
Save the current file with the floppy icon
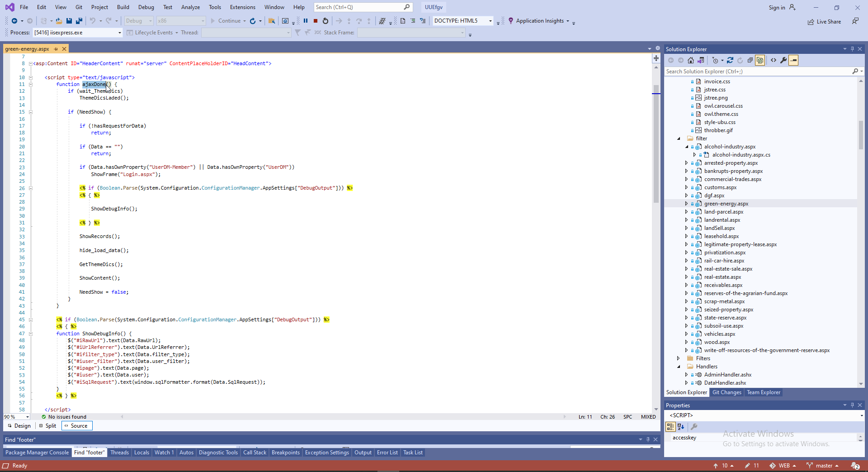(x=69, y=21)
